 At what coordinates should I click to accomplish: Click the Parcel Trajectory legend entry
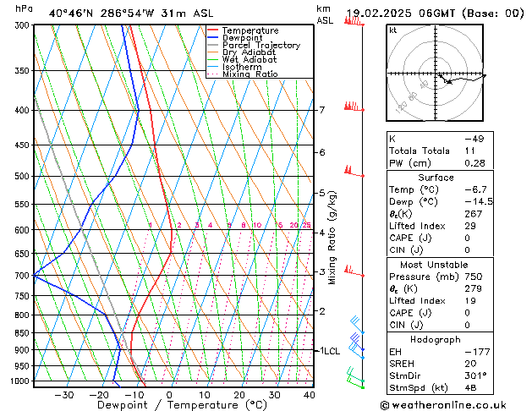pos(254,45)
